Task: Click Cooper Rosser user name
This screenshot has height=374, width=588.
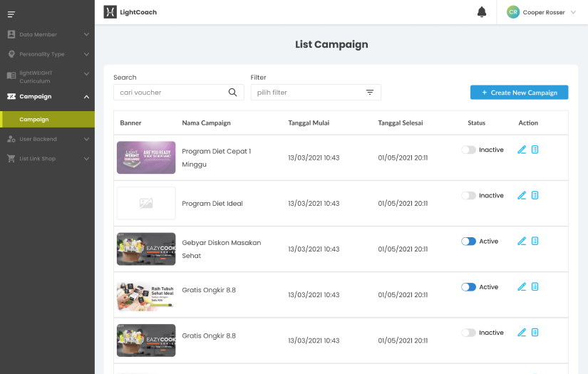Action: click(x=544, y=12)
